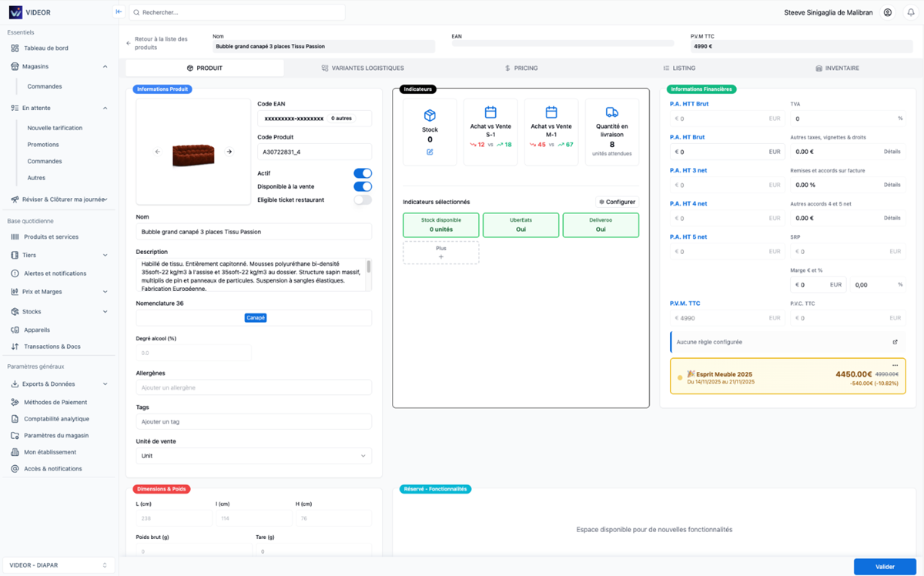This screenshot has width=924, height=576.
Task: Open the pricing rule external link icon
Action: (895, 342)
